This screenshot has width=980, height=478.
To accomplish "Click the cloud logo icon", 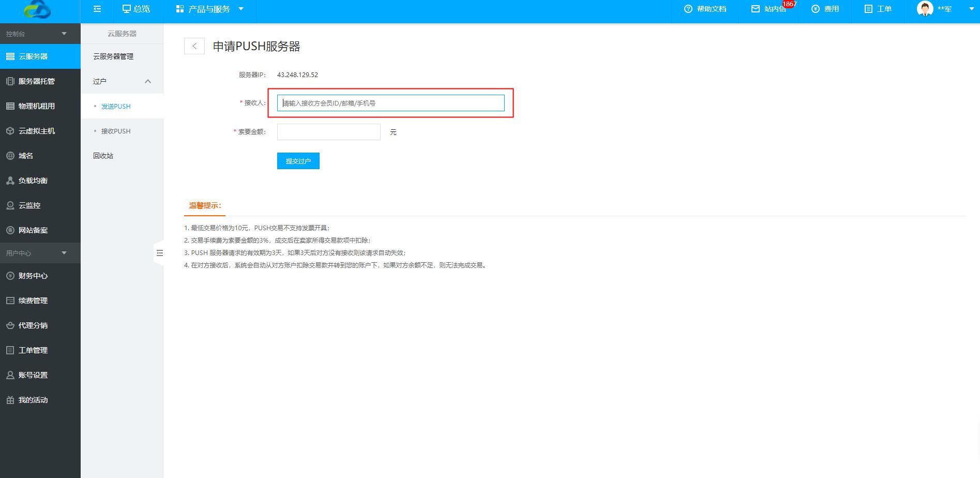I will [x=37, y=9].
